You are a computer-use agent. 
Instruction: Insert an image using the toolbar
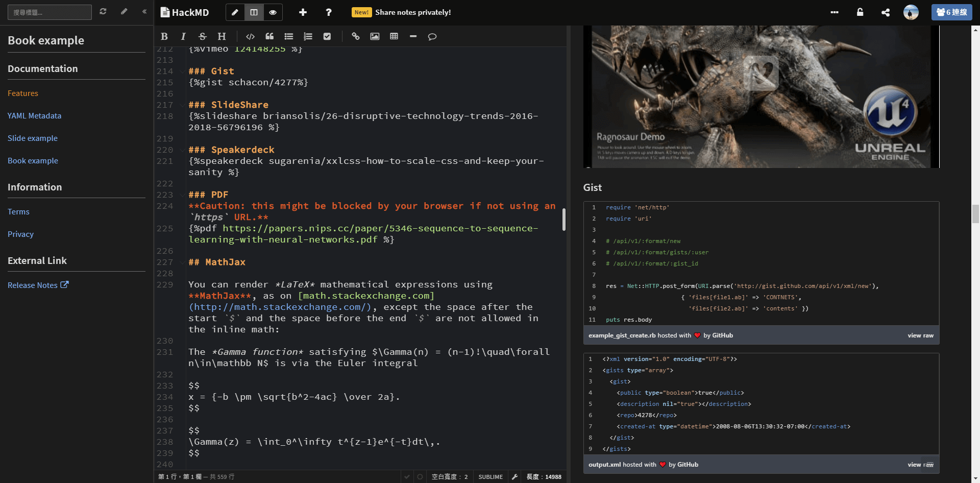click(x=375, y=36)
